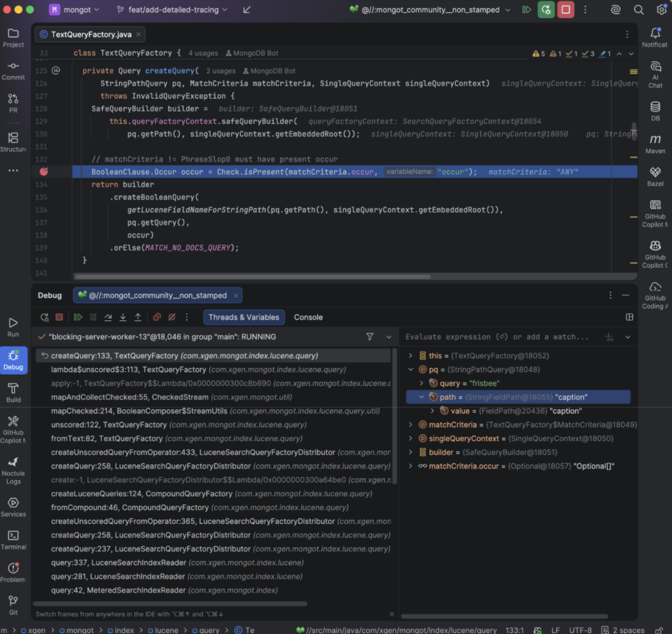Open IDE settings gear

click(x=661, y=9)
